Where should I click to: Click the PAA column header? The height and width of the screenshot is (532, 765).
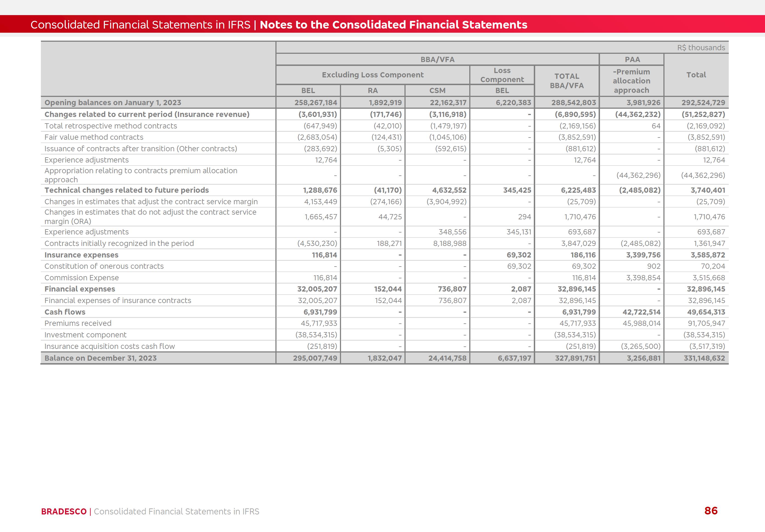pyautogui.click(x=632, y=59)
